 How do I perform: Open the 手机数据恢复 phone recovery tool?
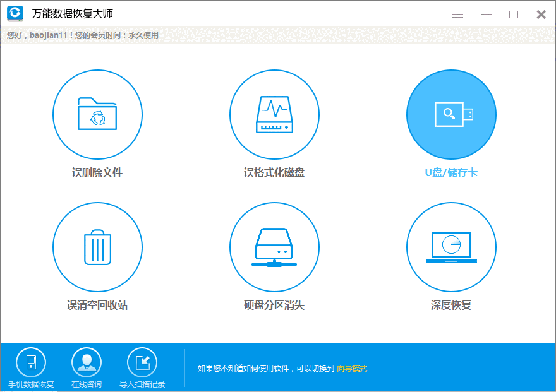coord(31,366)
